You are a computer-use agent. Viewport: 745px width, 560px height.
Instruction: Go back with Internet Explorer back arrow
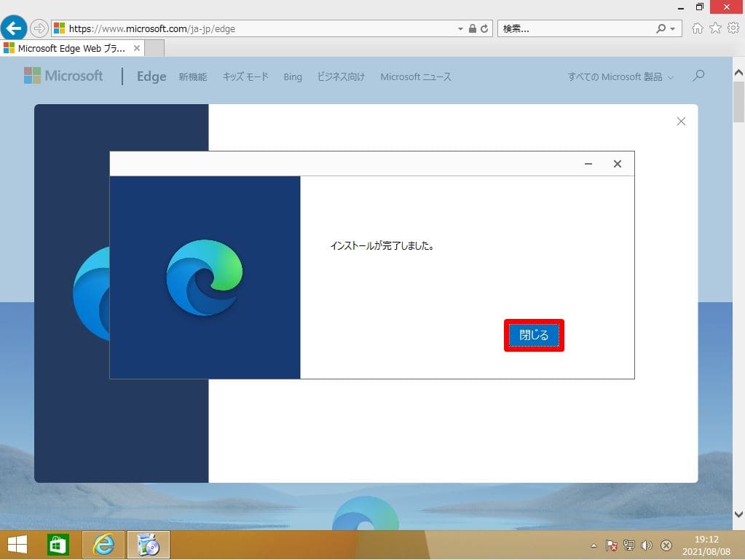pyautogui.click(x=14, y=28)
